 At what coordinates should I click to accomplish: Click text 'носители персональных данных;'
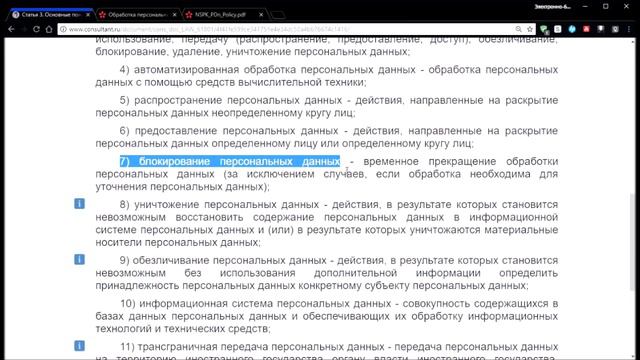[178, 242]
